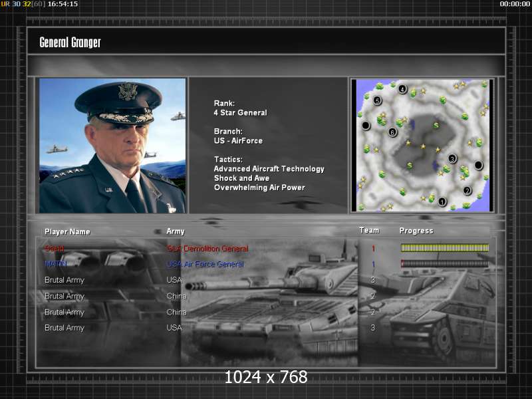Image resolution: width=532 pixels, height=399 pixels.
Task: Click the blue player name in the Air Force row
Action: click(56, 264)
